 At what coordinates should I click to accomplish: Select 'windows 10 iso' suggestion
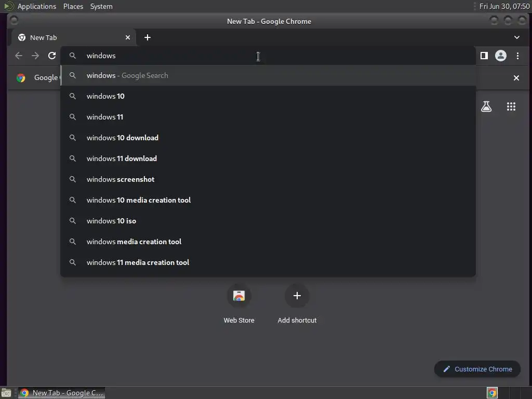[x=268, y=220]
